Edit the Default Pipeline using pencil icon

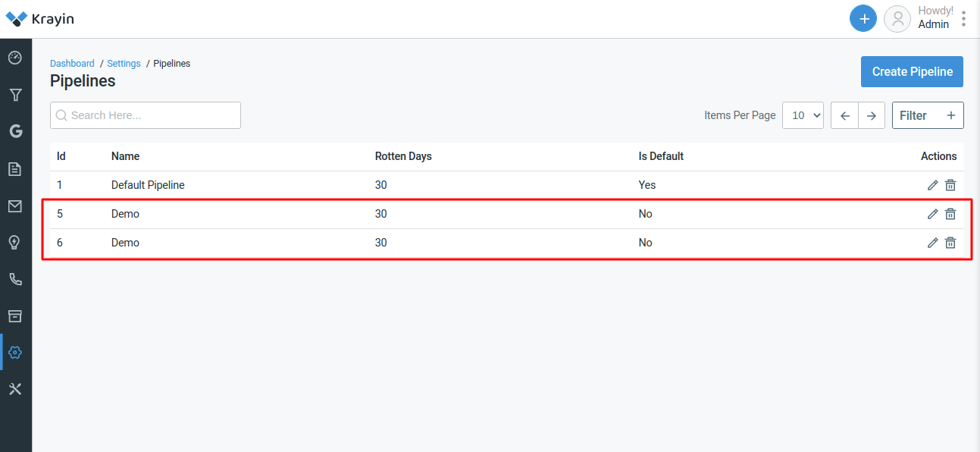[932, 184]
